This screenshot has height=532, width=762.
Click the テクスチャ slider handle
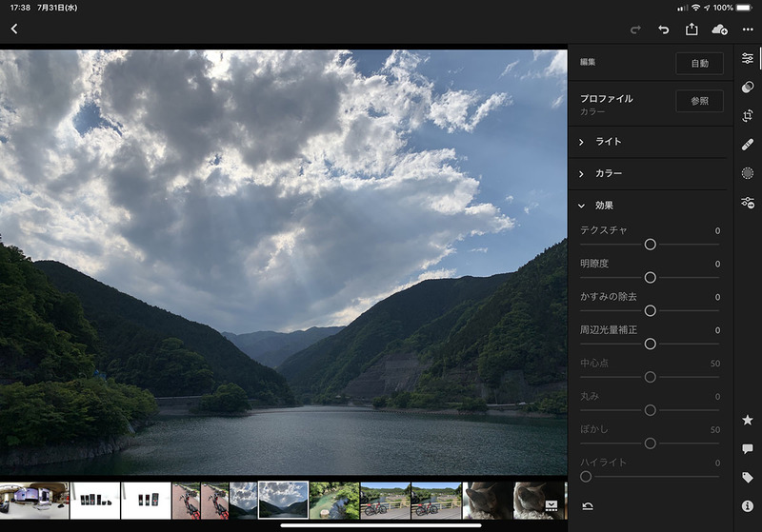(x=650, y=245)
